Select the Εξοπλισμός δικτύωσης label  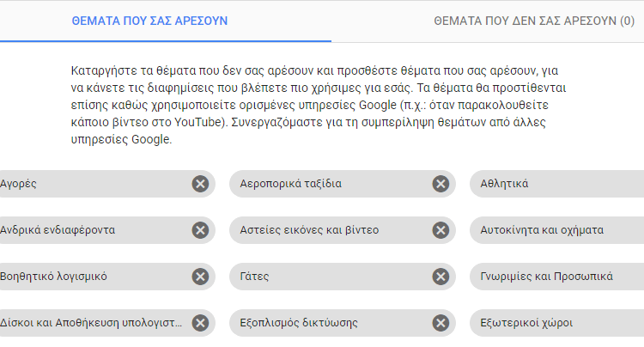click(299, 323)
